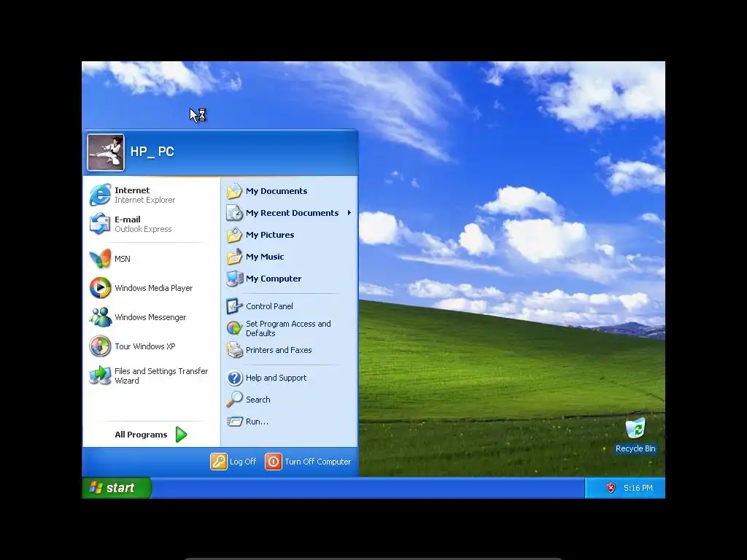747x560 pixels.
Task: Click the Run... text label
Action: pyautogui.click(x=257, y=421)
